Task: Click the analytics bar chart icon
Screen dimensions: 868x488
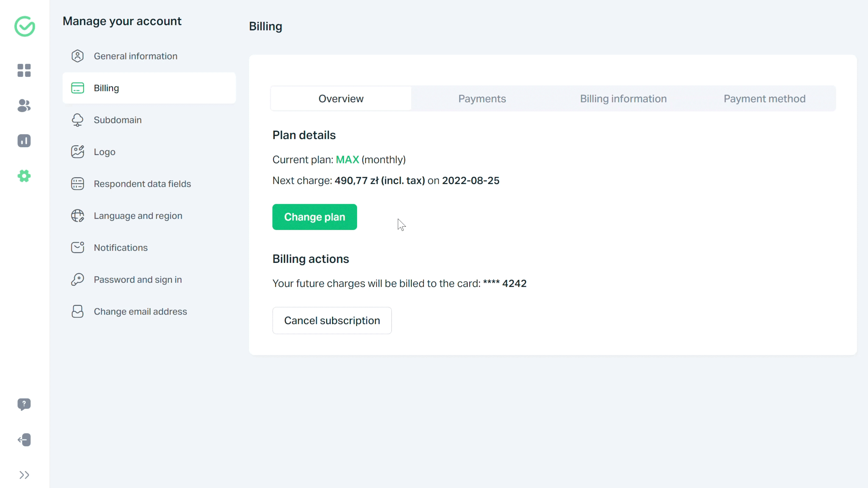Action: click(x=24, y=141)
